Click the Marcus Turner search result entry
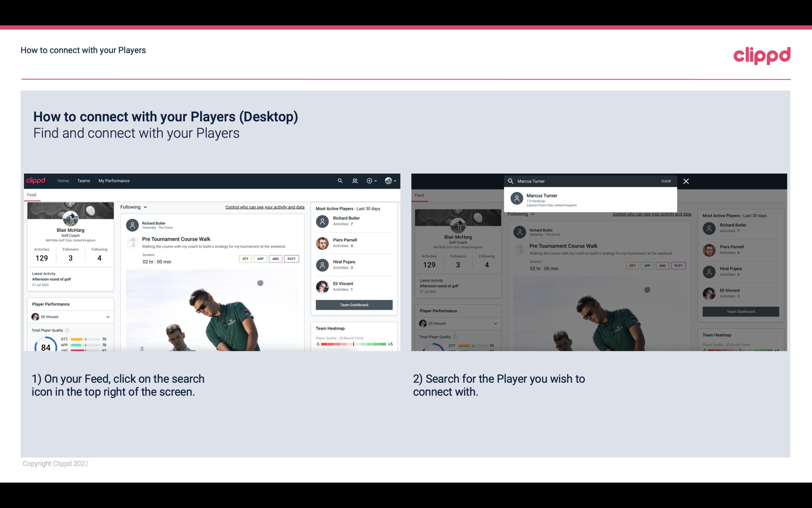Viewport: 812px width, 508px height. 592,200
